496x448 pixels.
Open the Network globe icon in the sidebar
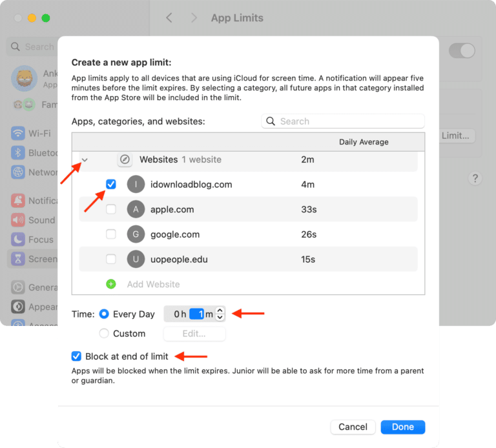coord(18,172)
